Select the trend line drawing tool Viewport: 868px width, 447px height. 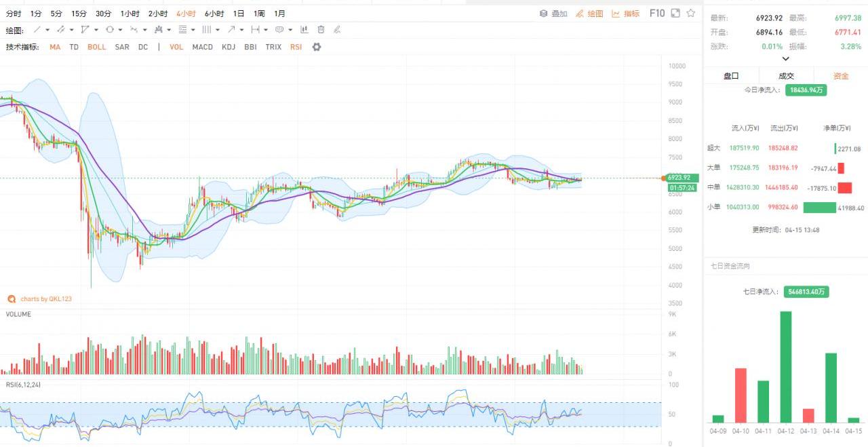coord(37,30)
